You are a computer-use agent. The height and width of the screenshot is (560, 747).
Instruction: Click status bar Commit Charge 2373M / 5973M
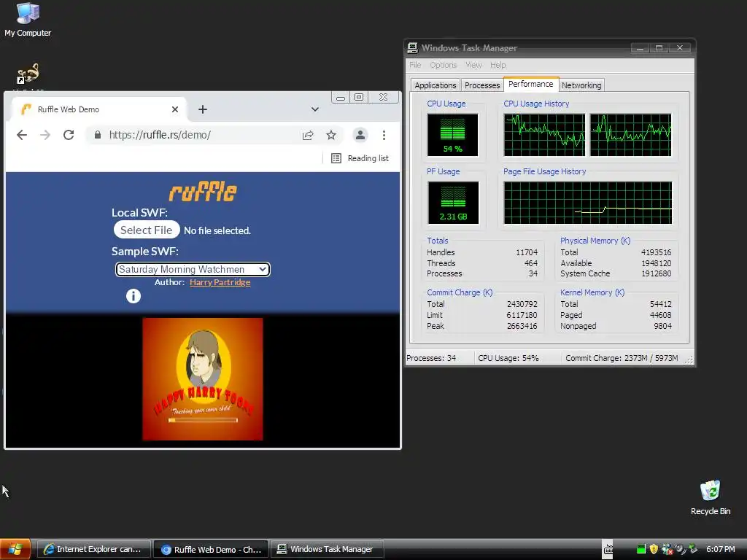[622, 358]
